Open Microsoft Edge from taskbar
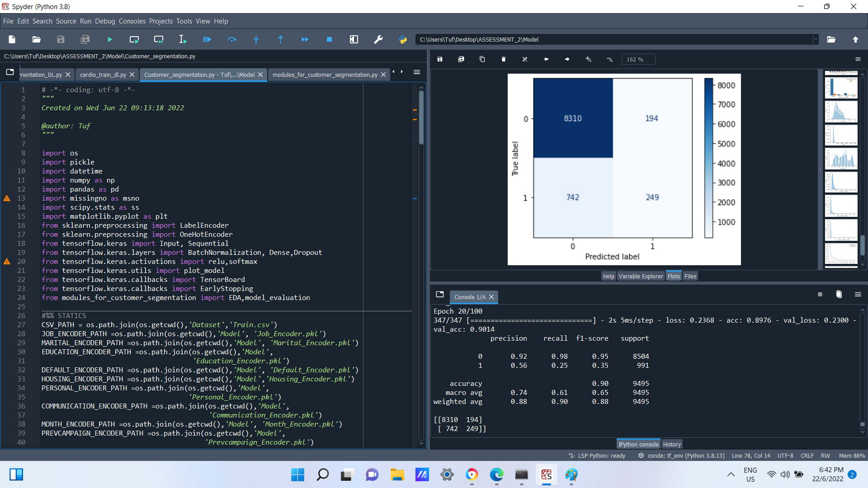 [x=497, y=475]
